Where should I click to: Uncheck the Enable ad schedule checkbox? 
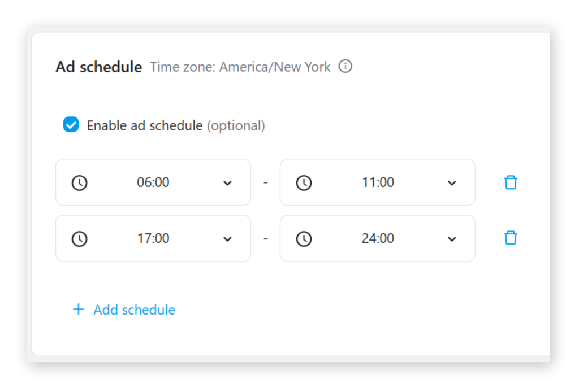[x=71, y=125]
